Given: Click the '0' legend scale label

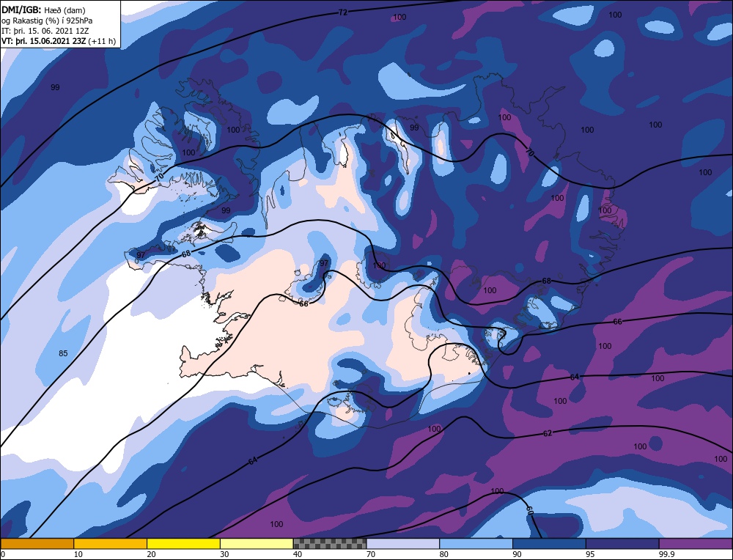Looking at the screenshot, I should [3, 554].
